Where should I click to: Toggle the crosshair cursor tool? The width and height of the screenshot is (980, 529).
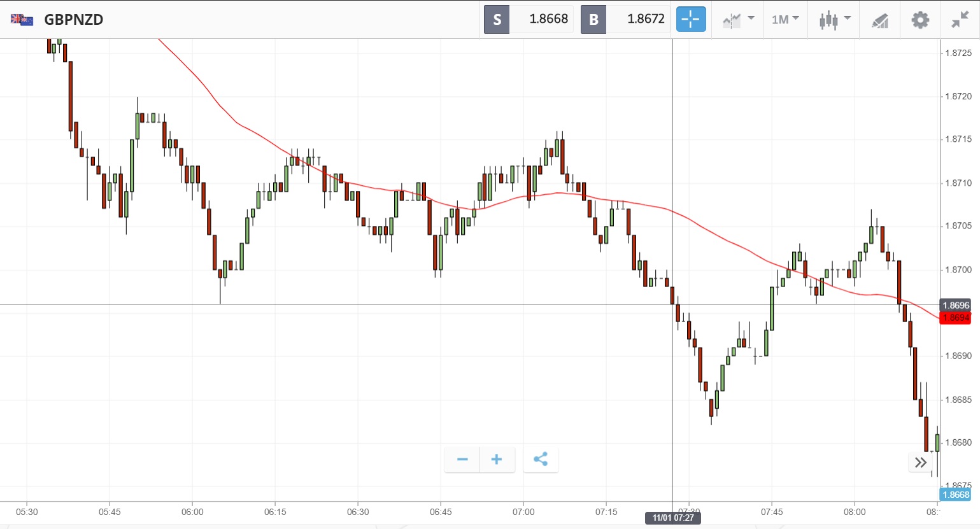(x=690, y=19)
